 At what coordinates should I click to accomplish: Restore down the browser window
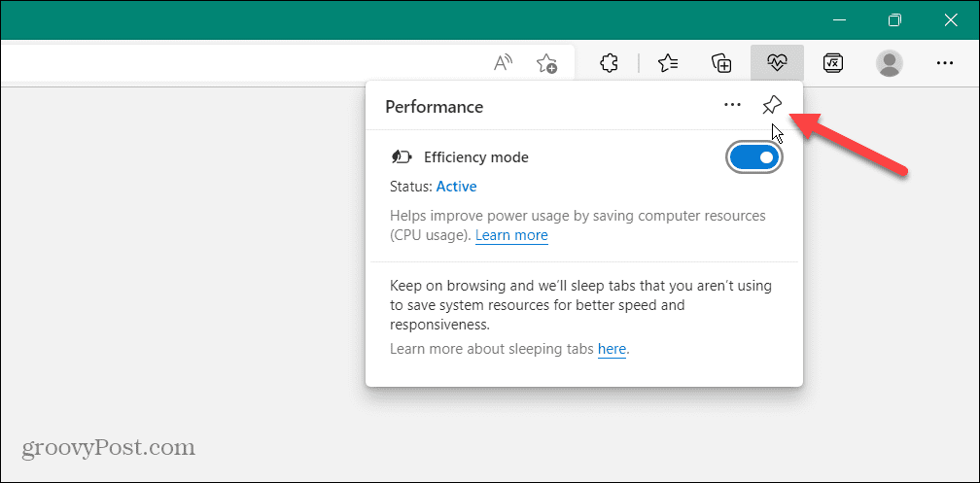click(x=894, y=19)
